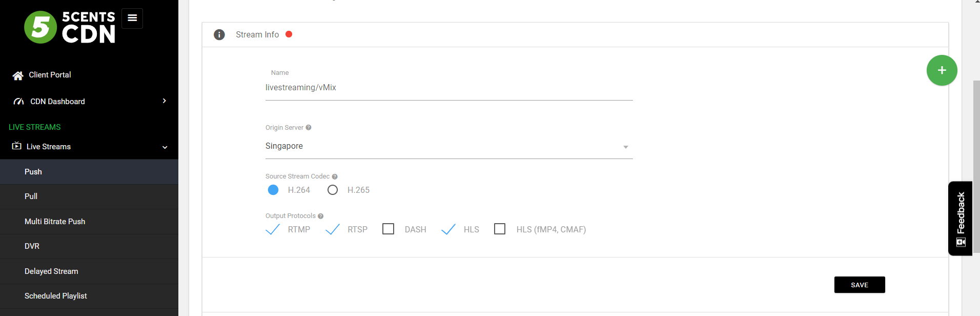Image resolution: width=980 pixels, height=316 pixels.
Task: Click the CDN Dashboard gauge icon
Action: [19, 102]
